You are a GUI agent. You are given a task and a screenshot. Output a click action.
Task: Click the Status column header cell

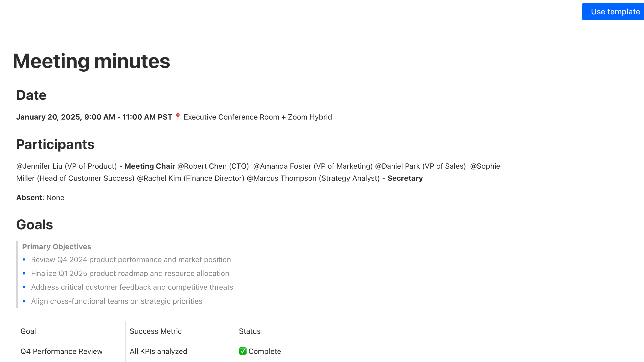click(x=289, y=331)
